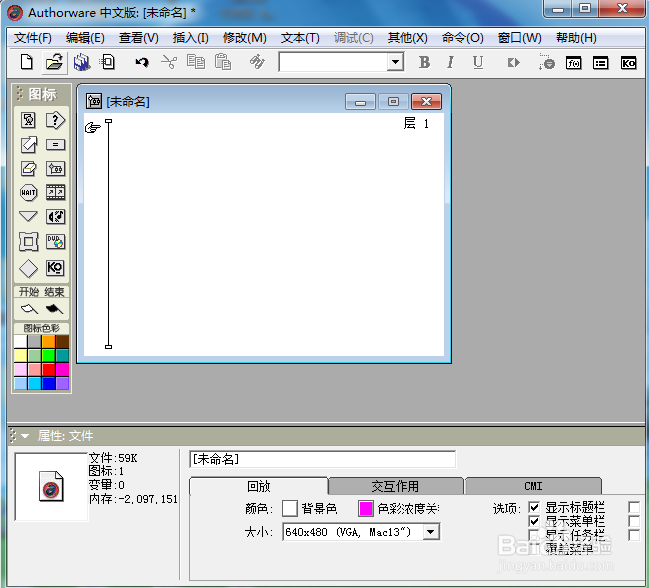Pick the black Stop flag

tap(54, 309)
